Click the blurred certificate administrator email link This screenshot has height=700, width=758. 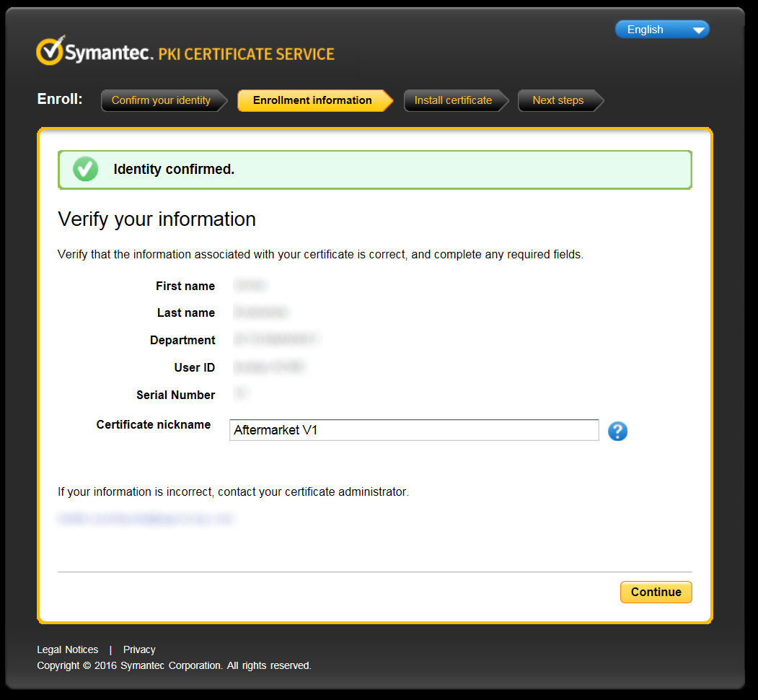tap(146, 518)
